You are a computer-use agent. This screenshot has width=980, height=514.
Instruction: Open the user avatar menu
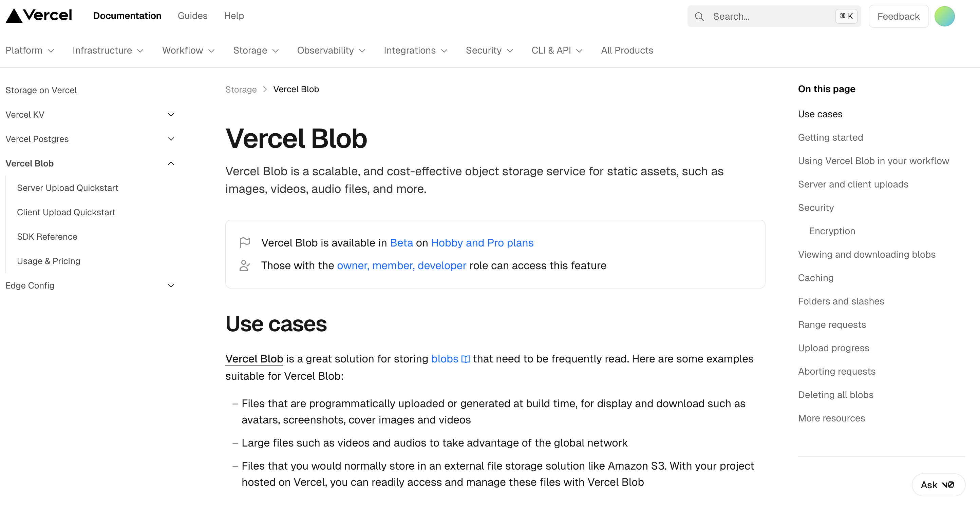(x=944, y=17)
